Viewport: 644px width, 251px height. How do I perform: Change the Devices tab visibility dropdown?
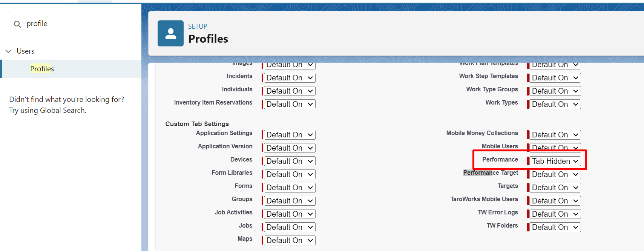[289, 161]
